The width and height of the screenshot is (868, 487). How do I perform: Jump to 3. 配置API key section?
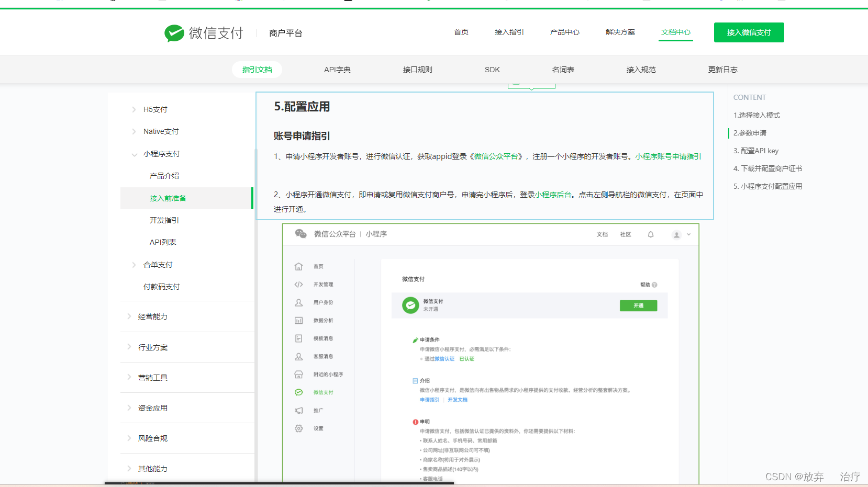756,151
